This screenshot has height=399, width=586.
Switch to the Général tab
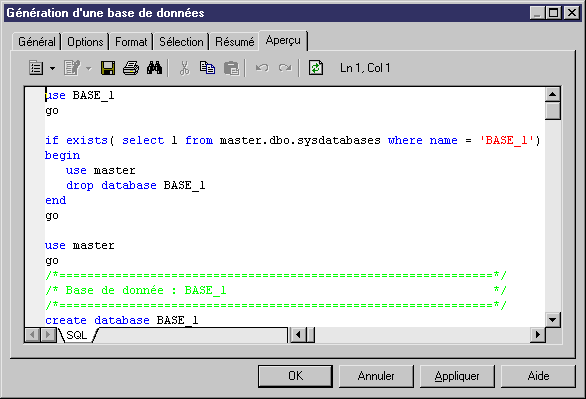[37, 42]
